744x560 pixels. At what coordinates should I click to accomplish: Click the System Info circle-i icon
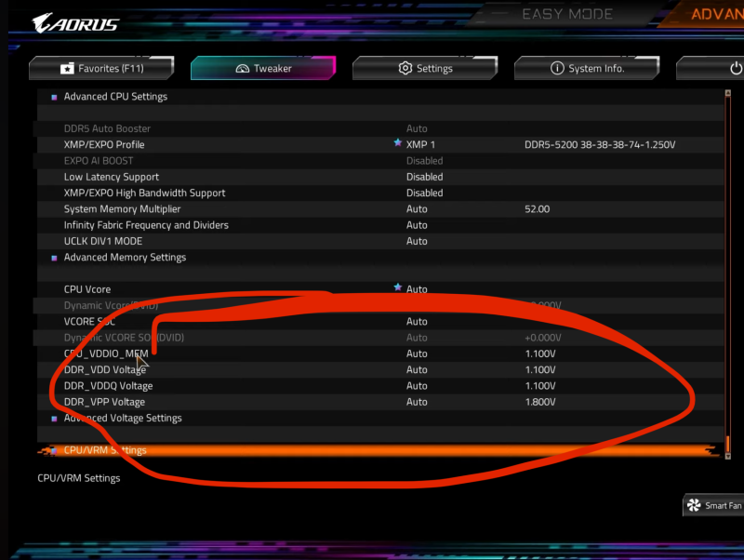(x=557, y=68)
